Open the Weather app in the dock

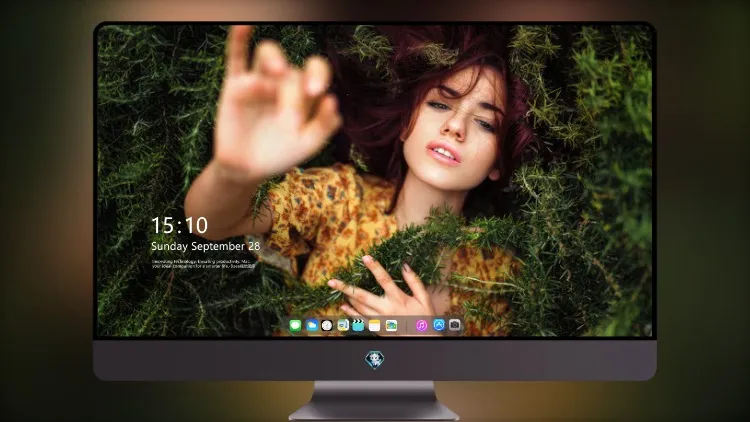[x=311, y=326]
